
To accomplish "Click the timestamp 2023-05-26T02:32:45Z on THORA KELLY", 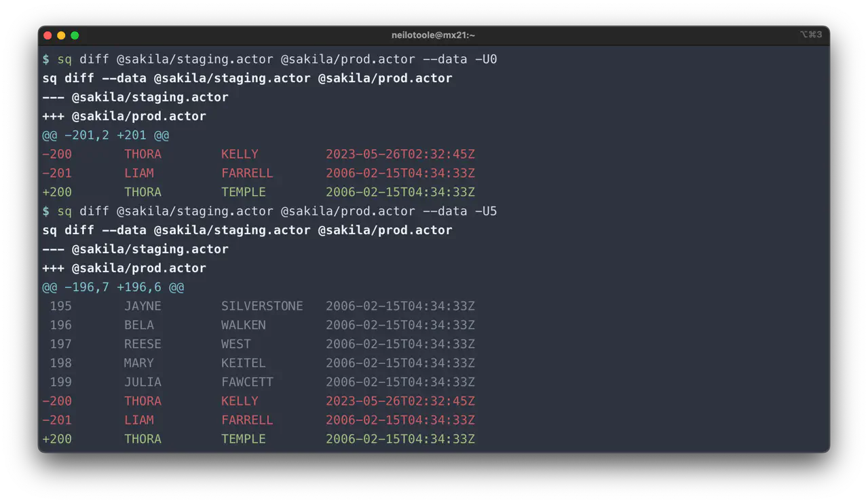I will click(x=400, y=154).
